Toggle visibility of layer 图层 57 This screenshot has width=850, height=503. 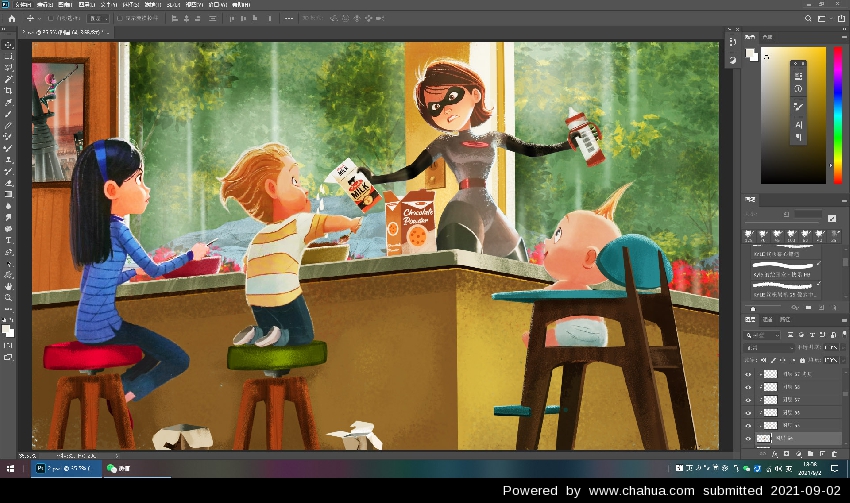point(749,400)
